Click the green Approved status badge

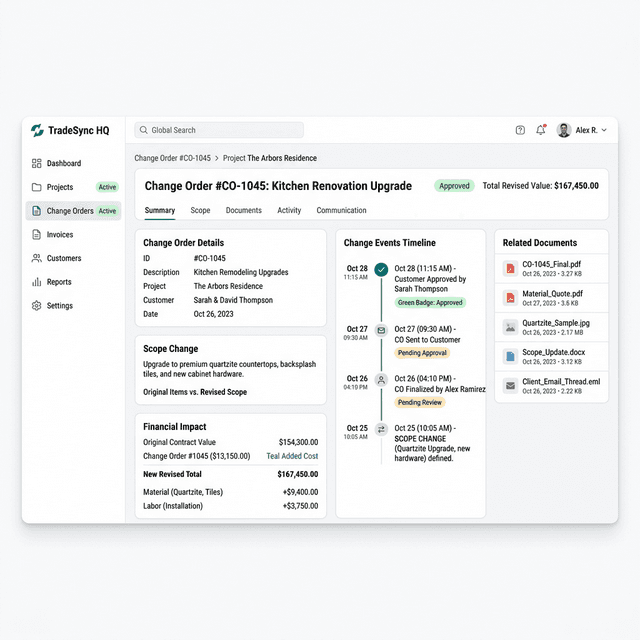tap(454, 186)
